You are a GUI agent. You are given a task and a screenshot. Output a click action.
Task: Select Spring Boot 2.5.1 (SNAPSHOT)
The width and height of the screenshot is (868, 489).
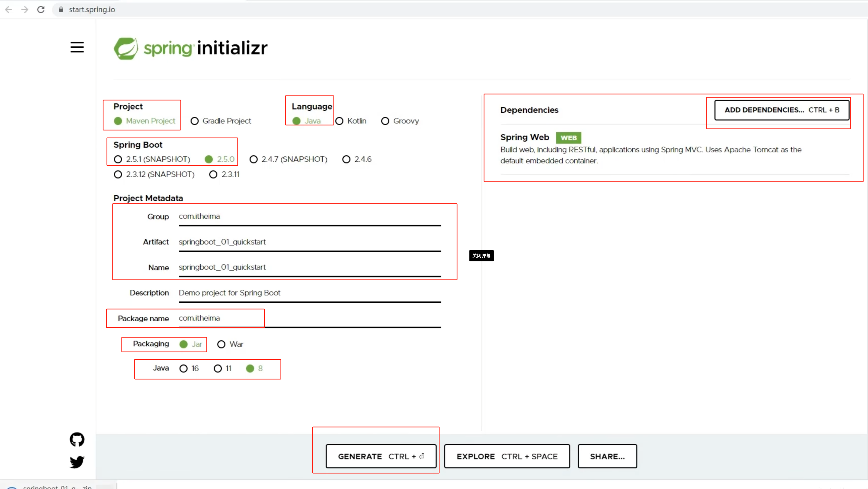pyautogui.click(x=152, y=159)
